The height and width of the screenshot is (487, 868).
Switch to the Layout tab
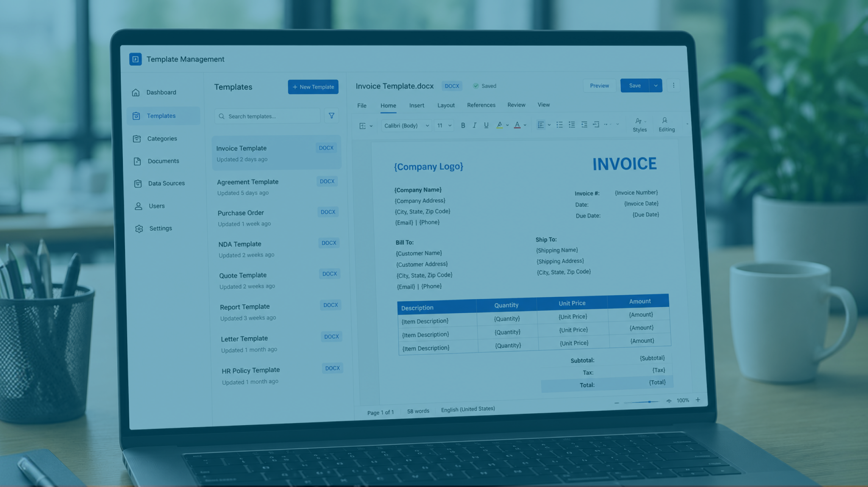(x=446, y=105)
